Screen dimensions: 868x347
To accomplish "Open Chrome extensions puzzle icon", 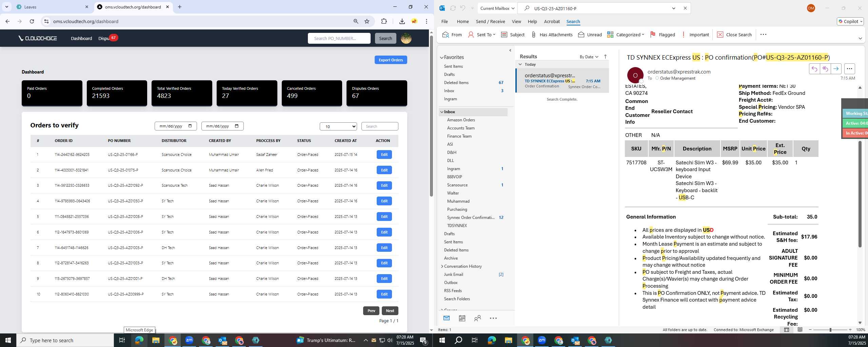I will 384,21.
